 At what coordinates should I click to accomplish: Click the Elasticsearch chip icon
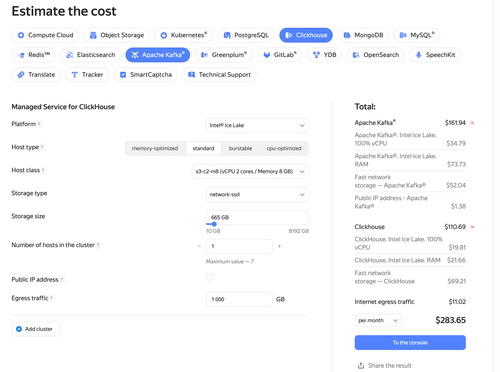[70, 55]
